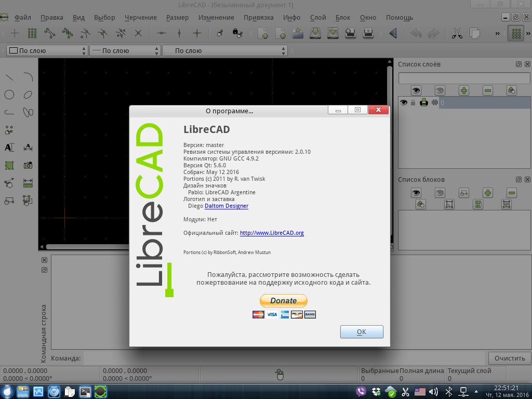Image resolution: width=532 pixels, height=399 pixels.
Task: Open the Modify tools in left toolbar
Action: 9,183
